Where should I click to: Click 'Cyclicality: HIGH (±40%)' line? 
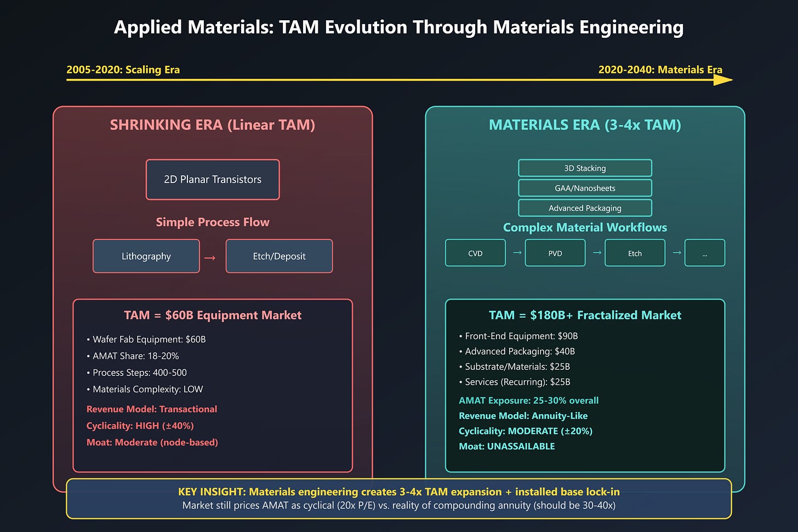point(140,426)
